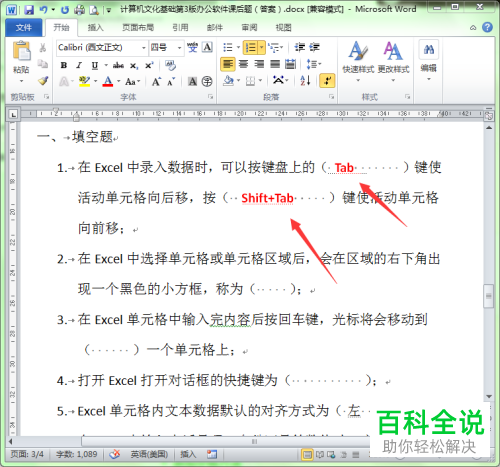Open the Calibri font name dropdown
Screen dimensions: 500x467
pyautogui.click(x=144, y=48)
